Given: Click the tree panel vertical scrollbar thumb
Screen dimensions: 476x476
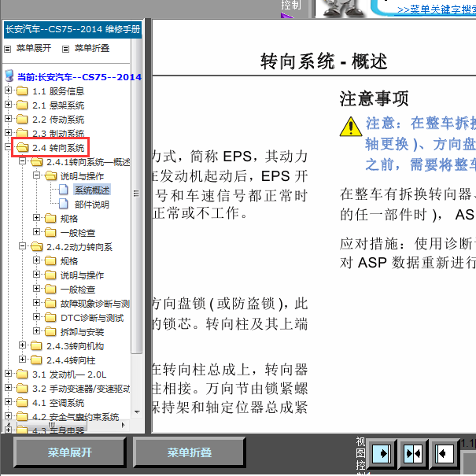Looking at the screenshot, I should click(137, 194).
